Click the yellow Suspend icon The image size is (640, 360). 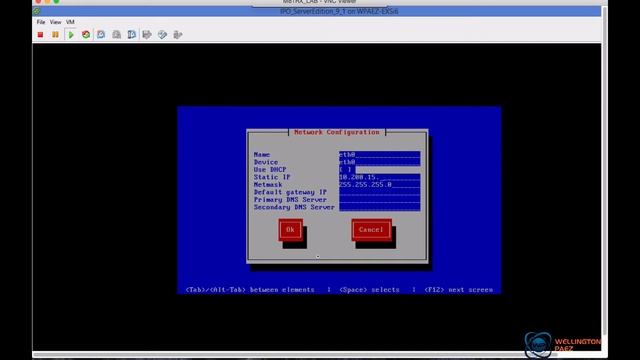click(56, 35)
